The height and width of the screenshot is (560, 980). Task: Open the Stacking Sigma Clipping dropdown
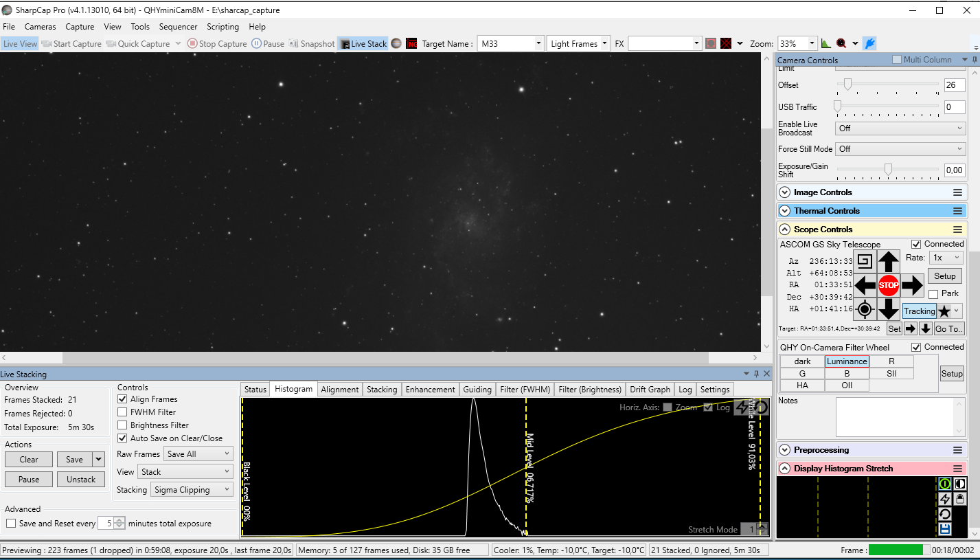[x=192, y=490]
